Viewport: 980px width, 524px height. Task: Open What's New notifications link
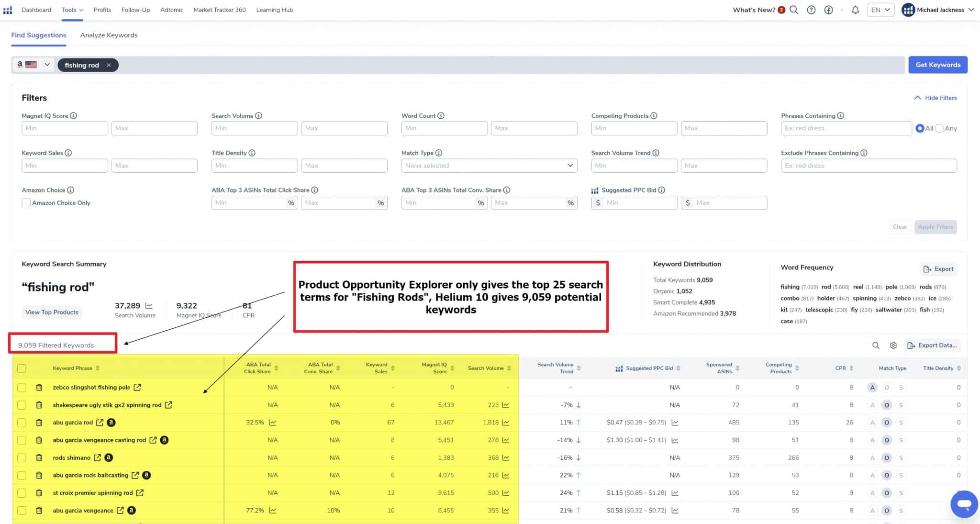[759, 10]
